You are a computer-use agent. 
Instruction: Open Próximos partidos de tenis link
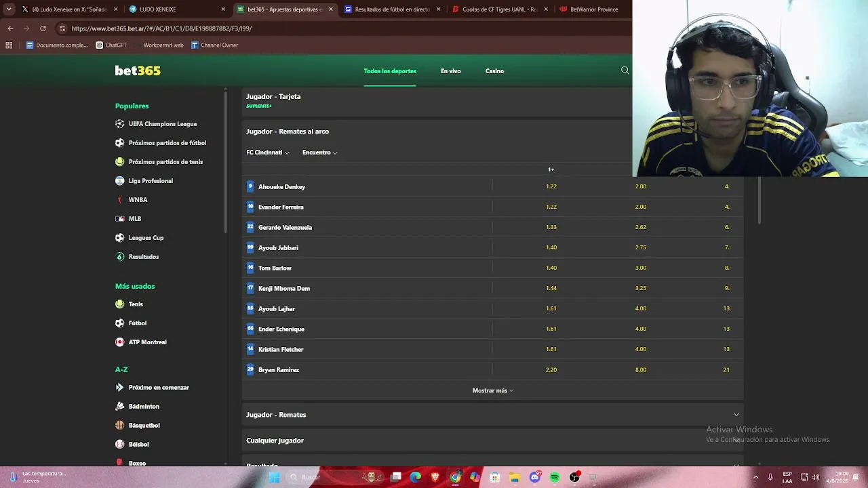coord(165,162)
